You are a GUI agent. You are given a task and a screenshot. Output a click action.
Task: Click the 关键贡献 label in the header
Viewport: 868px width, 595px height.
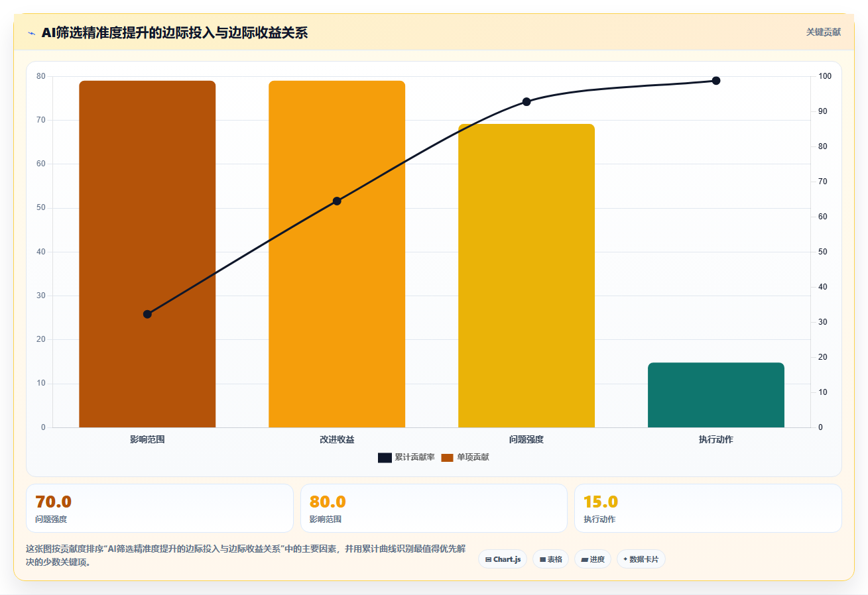(x=824, y=32)
